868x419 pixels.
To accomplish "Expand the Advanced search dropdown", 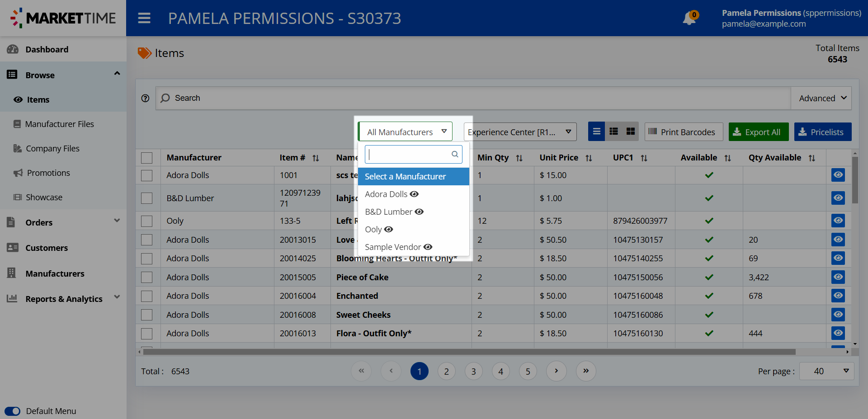I will (x=821, y=98).
